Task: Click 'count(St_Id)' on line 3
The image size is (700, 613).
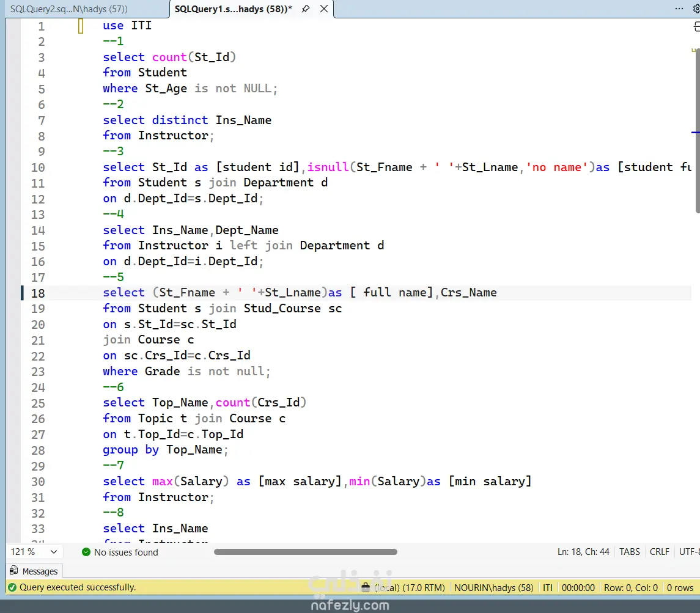Action: coord(194,57)
